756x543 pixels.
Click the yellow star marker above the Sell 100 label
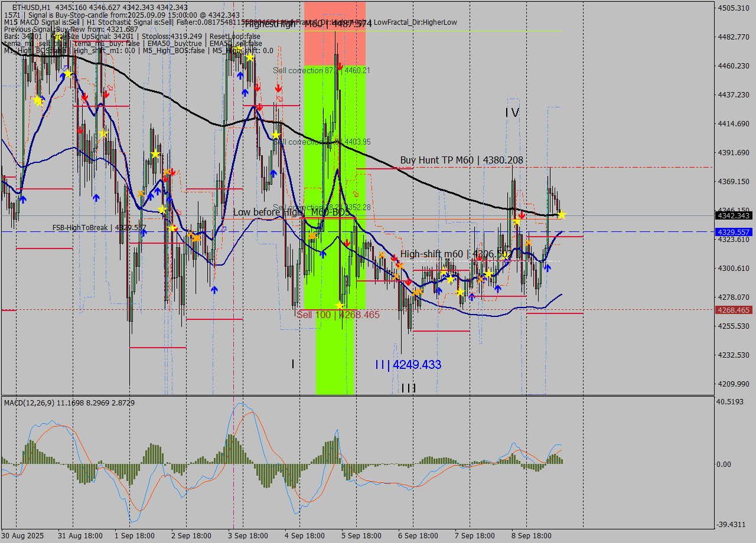340,305
